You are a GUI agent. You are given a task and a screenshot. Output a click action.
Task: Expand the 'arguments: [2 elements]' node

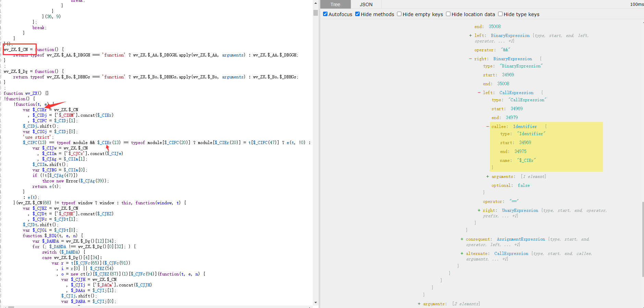click(419, 304)
